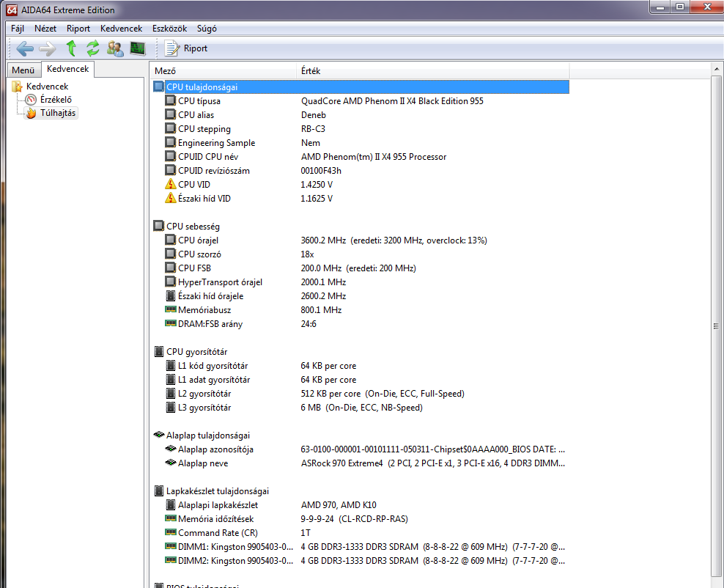The height and width of the screenshot is (588, 724).
Task: Go up one level with green arrow
Action: tap(71, 48)
